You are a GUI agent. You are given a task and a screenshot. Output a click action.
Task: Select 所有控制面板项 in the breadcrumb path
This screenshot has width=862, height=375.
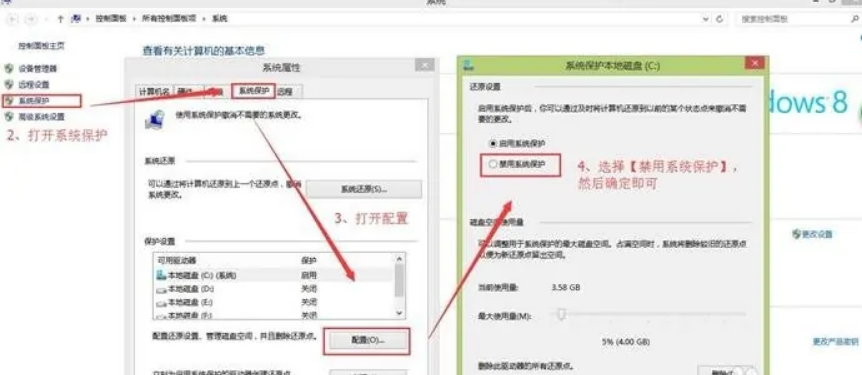pos(169,19)
